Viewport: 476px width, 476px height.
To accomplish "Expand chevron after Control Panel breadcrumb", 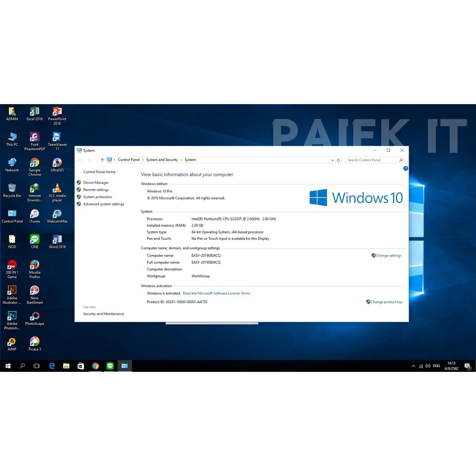I will (x=143, y=160).
